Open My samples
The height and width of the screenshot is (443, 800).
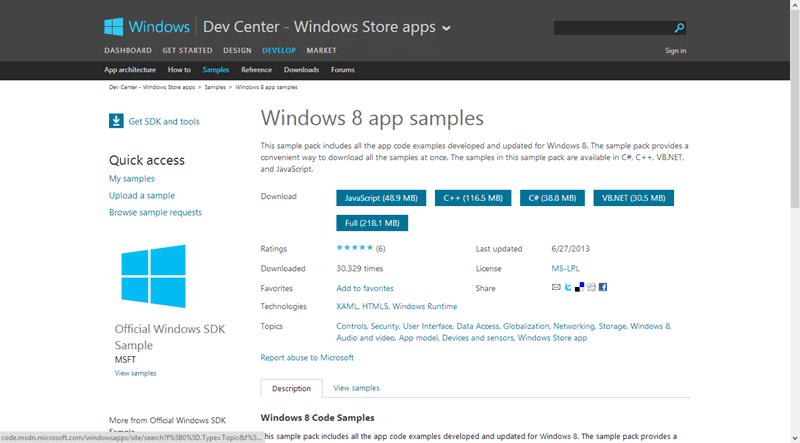[132, 179]
